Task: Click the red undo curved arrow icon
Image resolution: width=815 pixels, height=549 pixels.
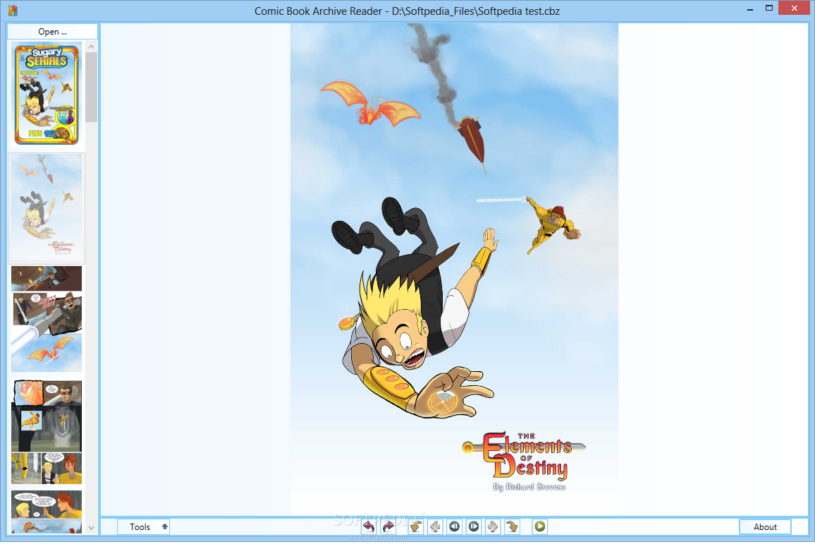Action: [369, 527]
